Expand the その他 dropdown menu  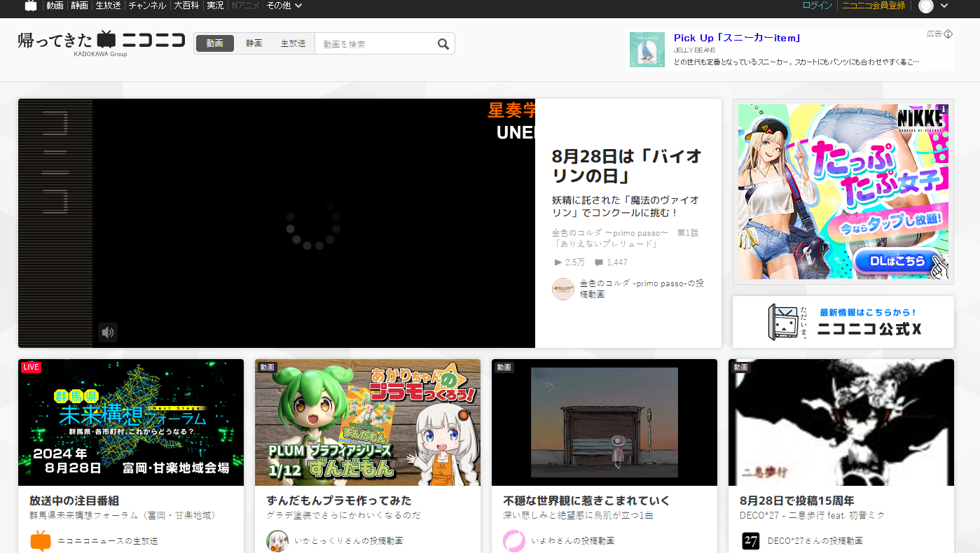[284, 6]
